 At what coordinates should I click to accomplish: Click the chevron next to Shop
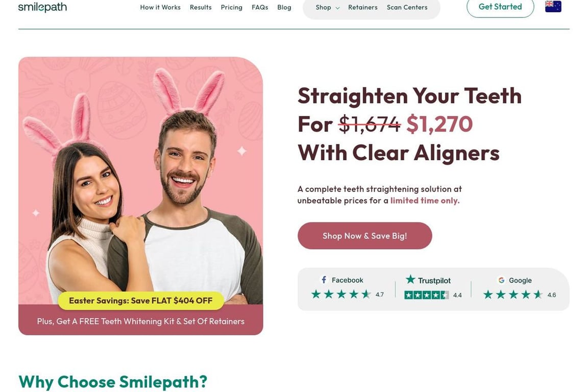click(337, 8)
